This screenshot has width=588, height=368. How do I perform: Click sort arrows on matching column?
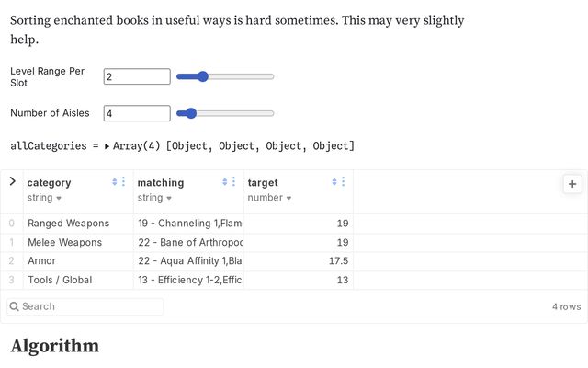(x=224, y=182)
